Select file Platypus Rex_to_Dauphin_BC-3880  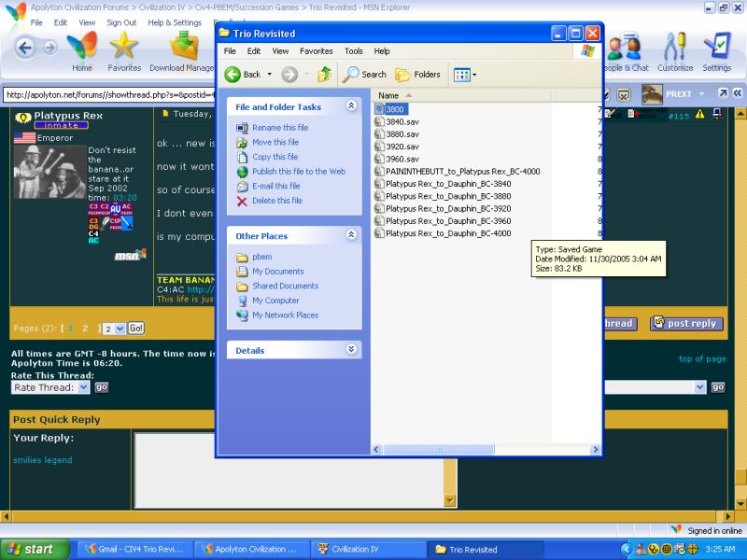point(447,197)
